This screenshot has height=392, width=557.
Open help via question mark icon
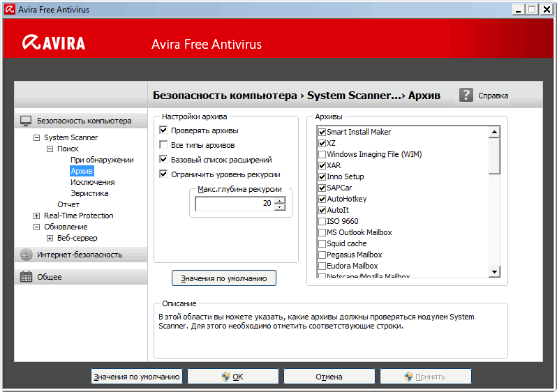pos(466,95)
